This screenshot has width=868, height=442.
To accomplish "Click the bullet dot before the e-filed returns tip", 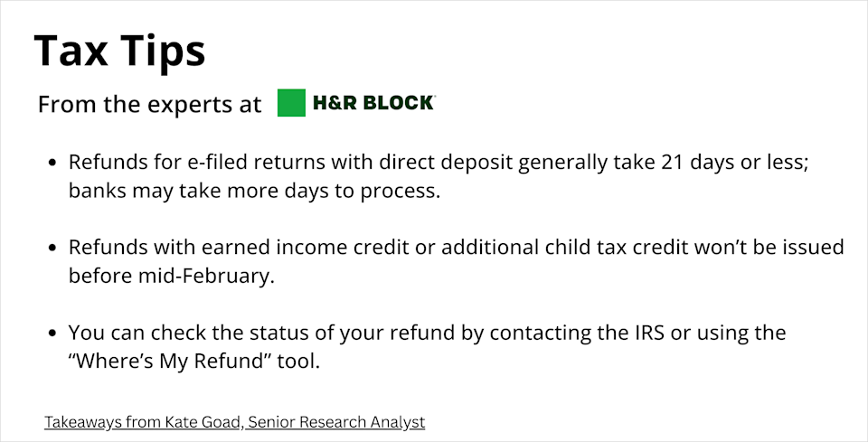I will point(52,164).
